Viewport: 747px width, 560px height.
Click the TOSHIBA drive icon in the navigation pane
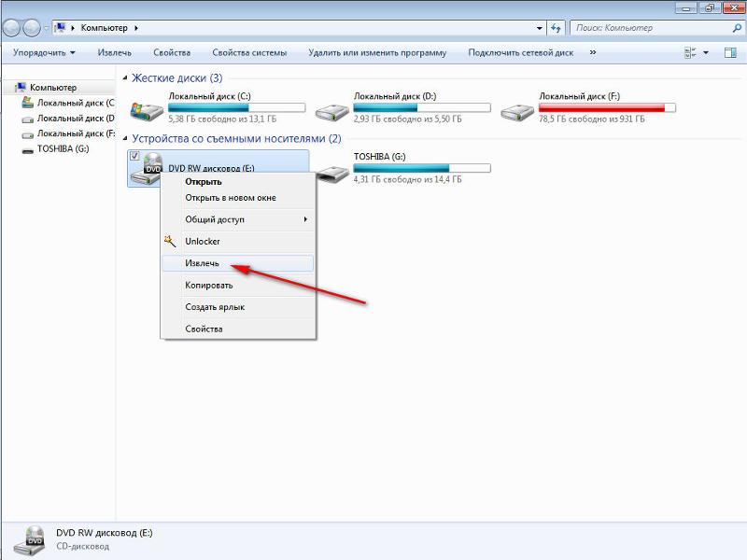pyautogui.click(x=28, y=150)
